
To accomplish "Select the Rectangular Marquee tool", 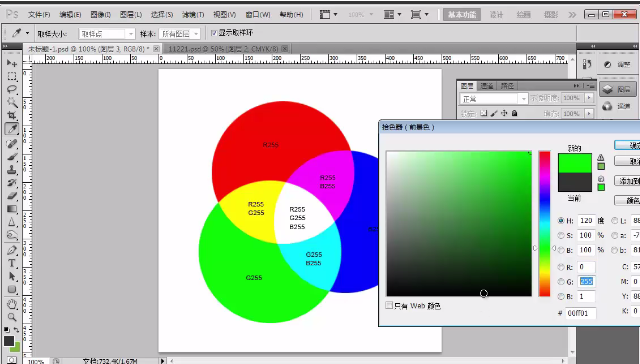I will point(12,76).
